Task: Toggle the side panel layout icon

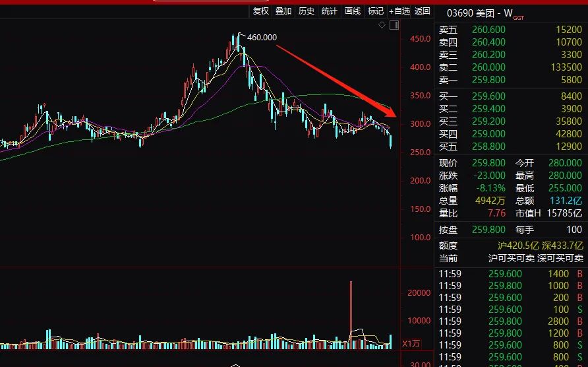Action: (394, 25)
